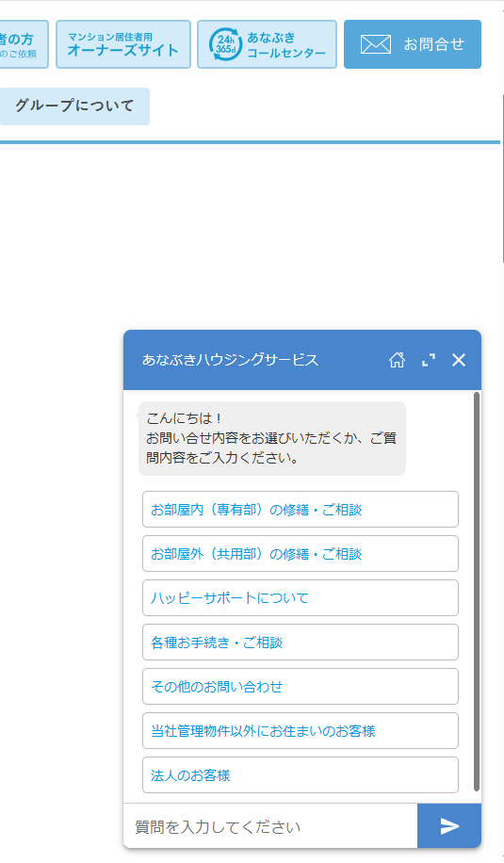The width and height of the screenshot is (504, 863).
Task: Expand the chat window with the resize icon
Action: click(x=428, y=360)
